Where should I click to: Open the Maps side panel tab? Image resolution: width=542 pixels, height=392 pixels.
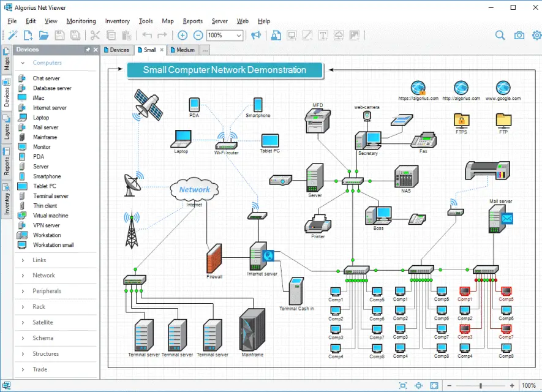6,59
